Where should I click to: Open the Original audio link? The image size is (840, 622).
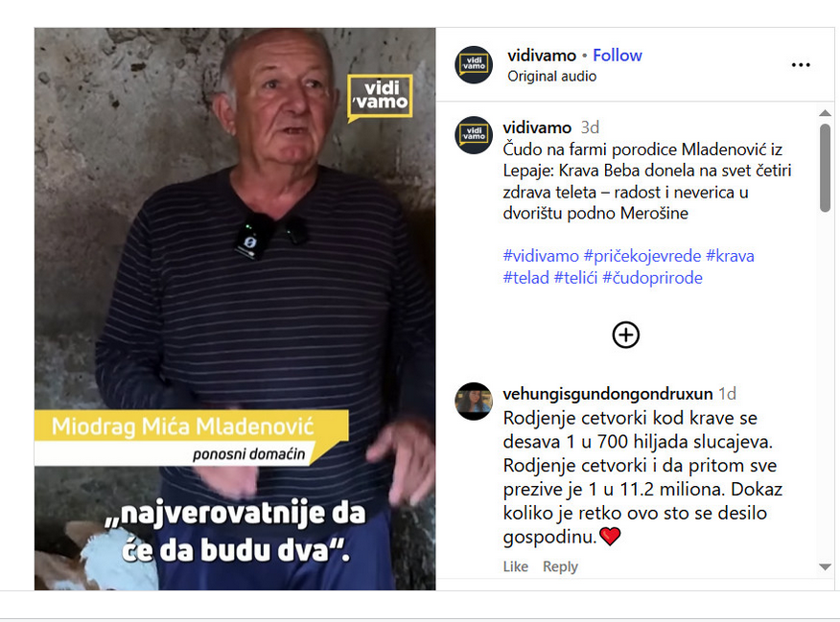point(551,77)
